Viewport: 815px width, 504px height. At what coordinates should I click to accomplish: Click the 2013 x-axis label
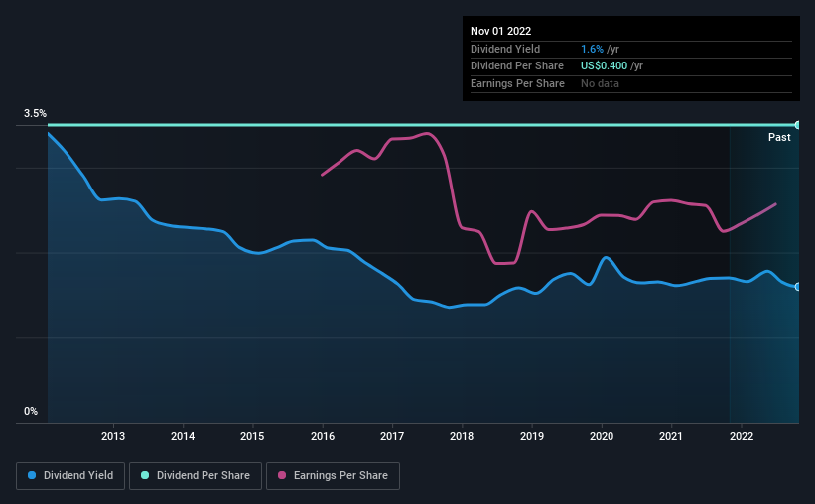click(x=113, y=436)
